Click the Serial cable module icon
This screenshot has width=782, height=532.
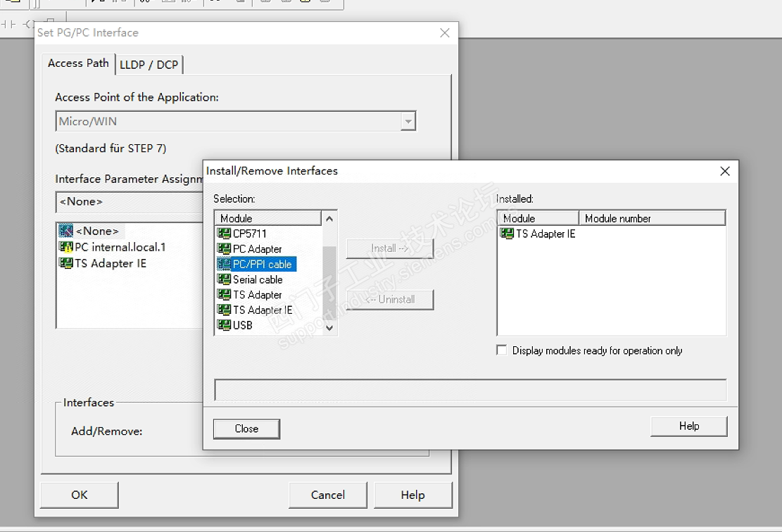(224, 279)
